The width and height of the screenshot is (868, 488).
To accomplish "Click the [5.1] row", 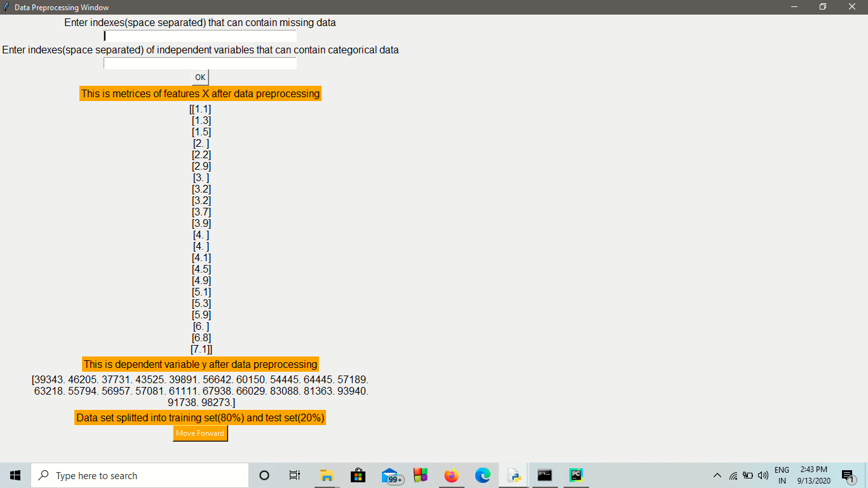I will click(x=201, y=292).
